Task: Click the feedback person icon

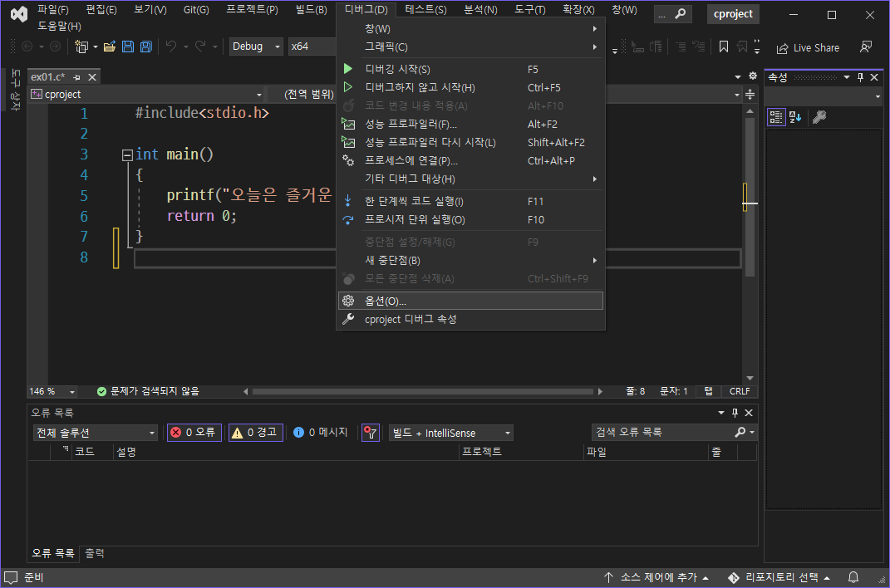Action: pos(866,47)
